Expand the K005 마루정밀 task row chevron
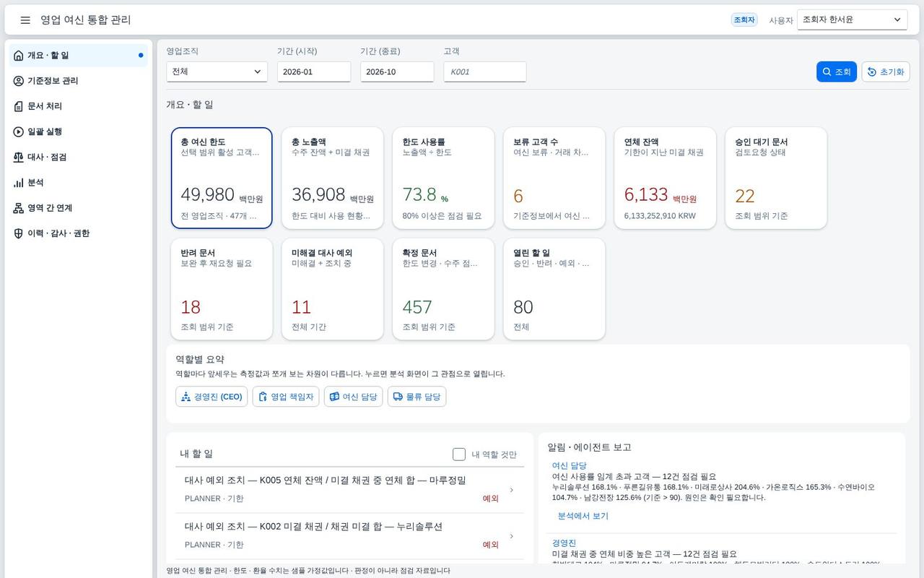The height and width of the screenshot is (578, 924). point(512,490)
